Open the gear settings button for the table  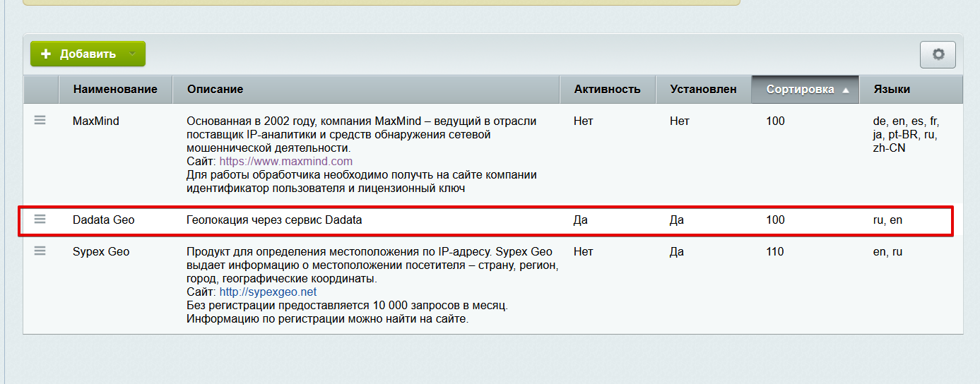tap(938, 54)
